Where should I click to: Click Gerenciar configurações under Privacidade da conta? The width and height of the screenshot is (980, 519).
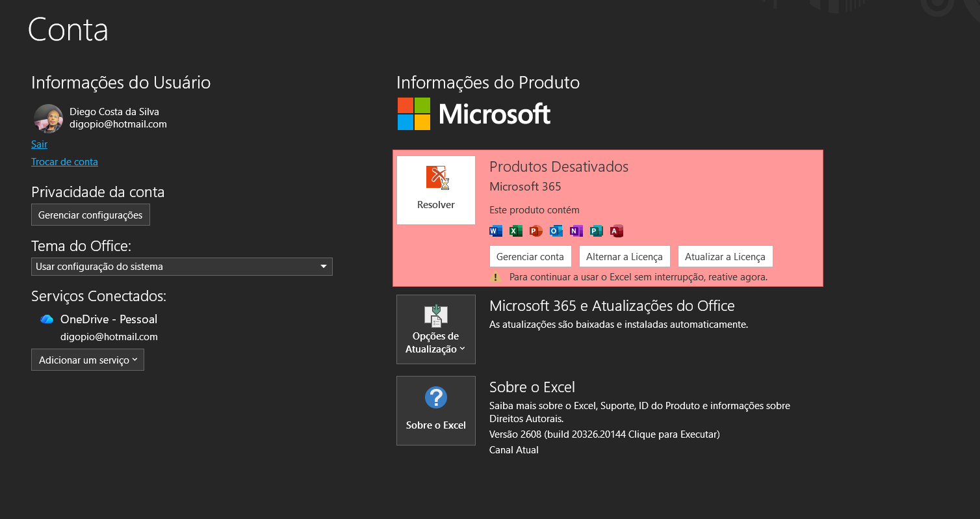(90, 215)
